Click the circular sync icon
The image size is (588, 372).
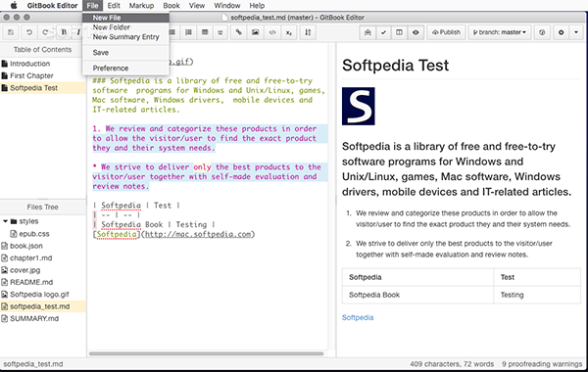[x=542, y=32]
